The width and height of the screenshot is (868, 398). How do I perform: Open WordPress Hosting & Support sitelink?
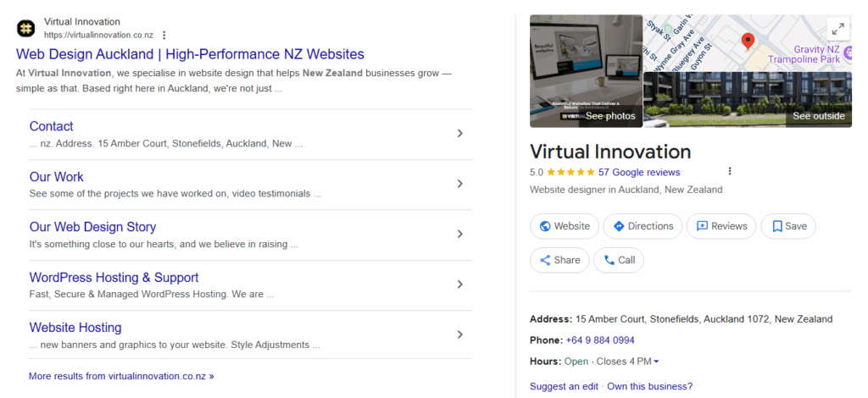pyautogui.click(x=114, y=277)
